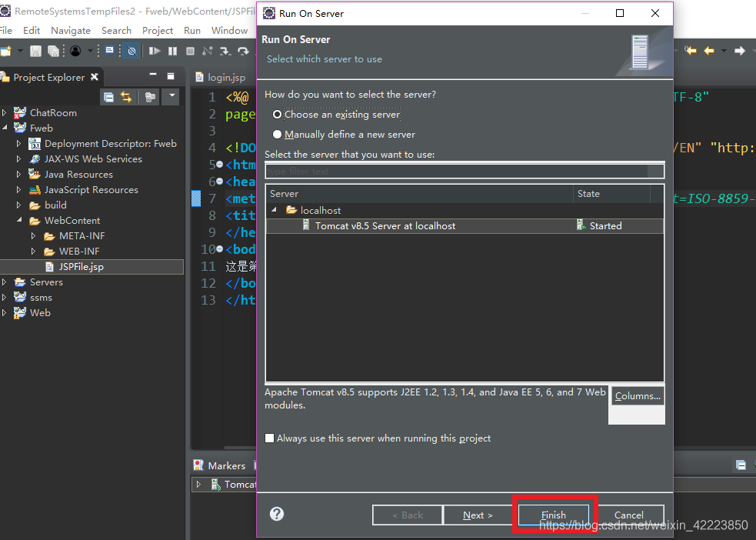Open the Navigate menu
The width and height of the screenshot is (756, 540).
point(71,30)
